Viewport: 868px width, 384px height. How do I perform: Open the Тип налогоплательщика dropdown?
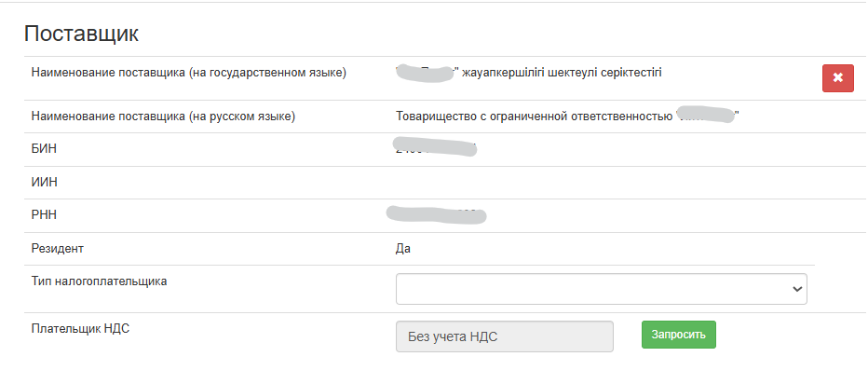[x=602, y=289]
